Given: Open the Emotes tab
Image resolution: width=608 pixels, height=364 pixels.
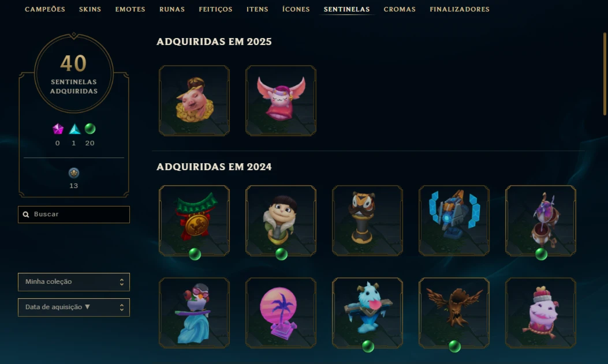Looking at the screenshot, I should [130, 9].
